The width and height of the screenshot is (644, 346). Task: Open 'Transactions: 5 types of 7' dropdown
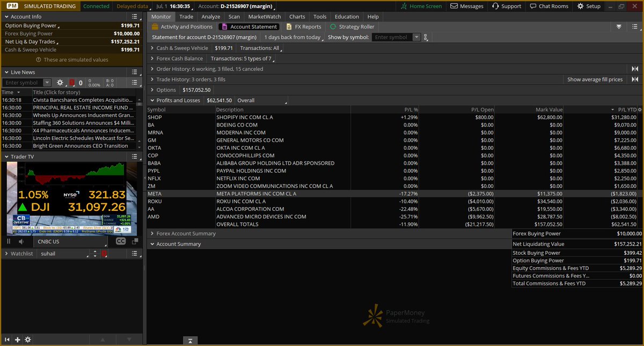243,58
